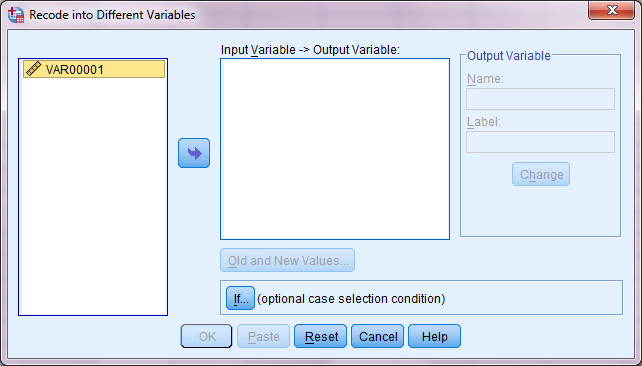Screen dimensions: 642x366
Task: Close the Recode dialog with the X button
Action: coord(612,10)
